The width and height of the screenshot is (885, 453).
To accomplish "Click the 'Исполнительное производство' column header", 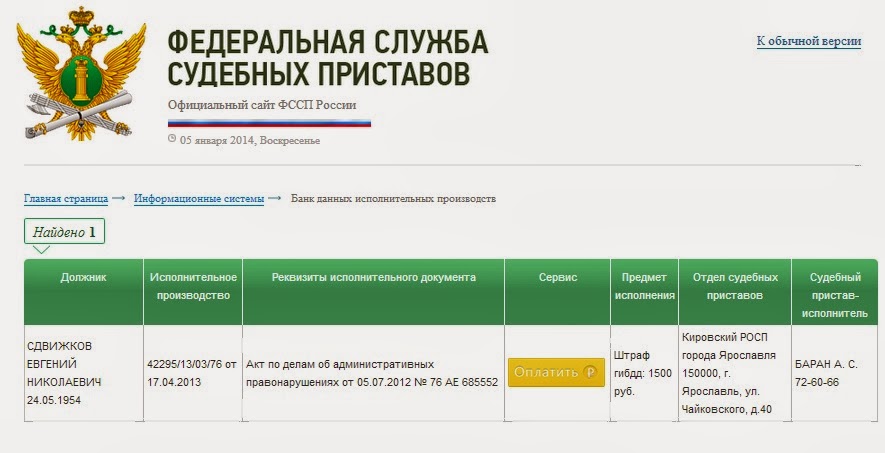I will (x=193, y=292).
